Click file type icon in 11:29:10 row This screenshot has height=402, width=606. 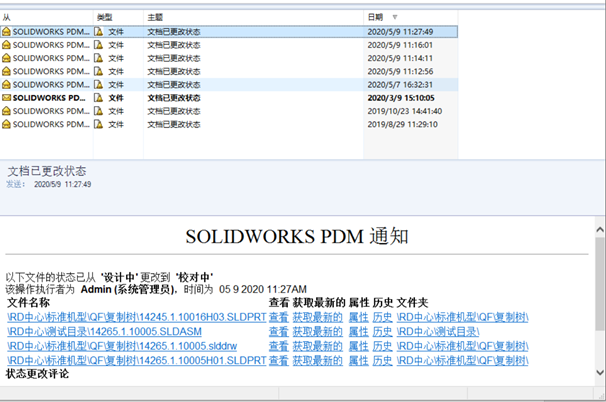coord(99,124)
